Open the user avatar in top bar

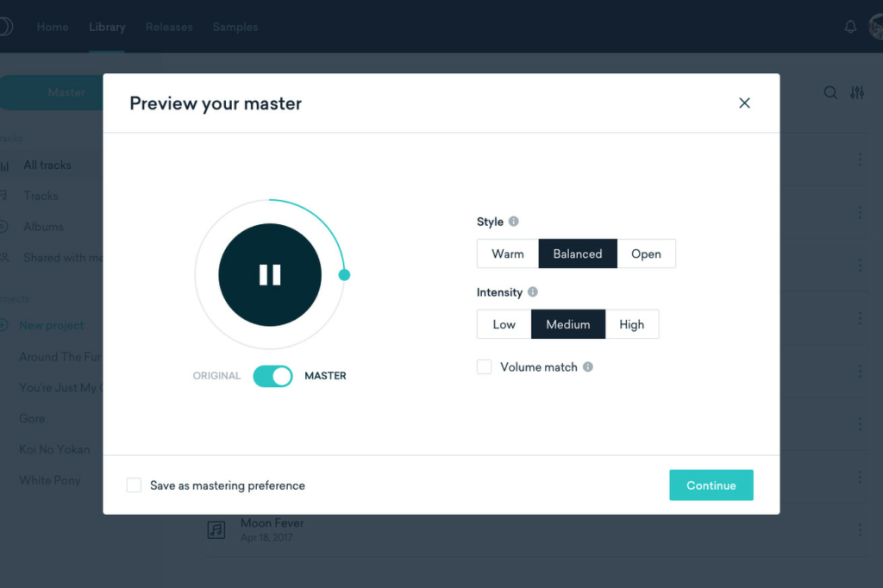pos(876,27)
